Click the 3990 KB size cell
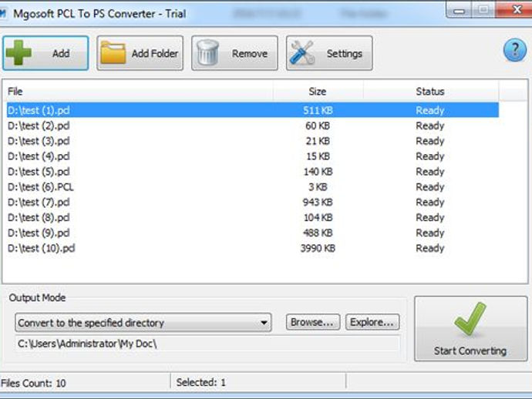532x399 pixels. coord(318,248)
